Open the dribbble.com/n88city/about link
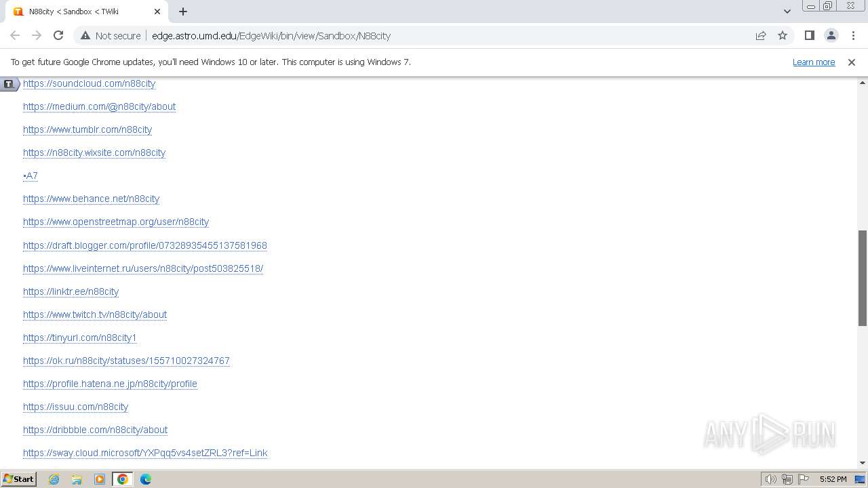 [x=95, y=430]
